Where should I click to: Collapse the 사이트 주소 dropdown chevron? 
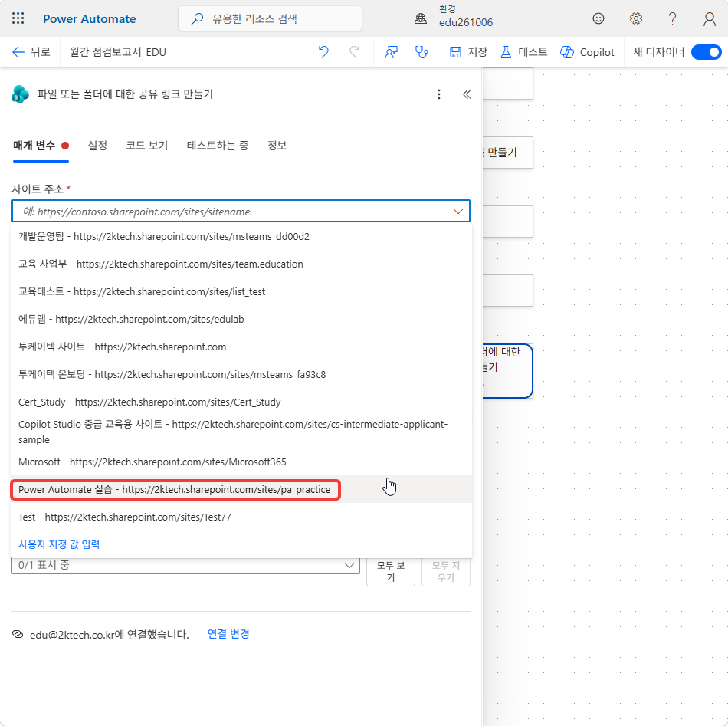coord(457,212)
